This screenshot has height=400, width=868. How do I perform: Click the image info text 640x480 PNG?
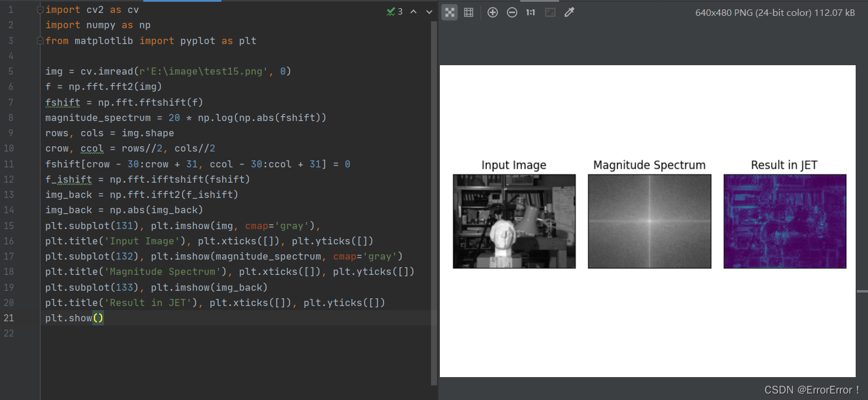775,12
